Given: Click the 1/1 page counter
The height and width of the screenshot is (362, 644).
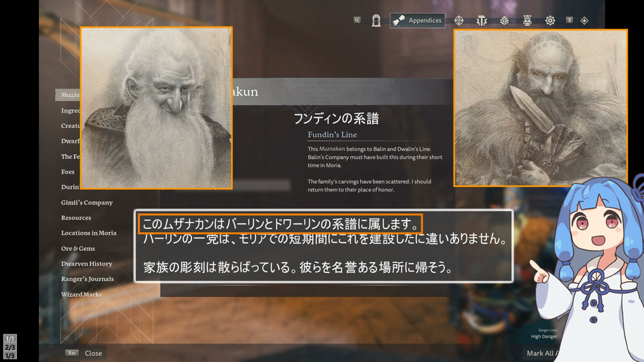Looking at the screenshot, I should pyautogui.click(x=9, y=339).
